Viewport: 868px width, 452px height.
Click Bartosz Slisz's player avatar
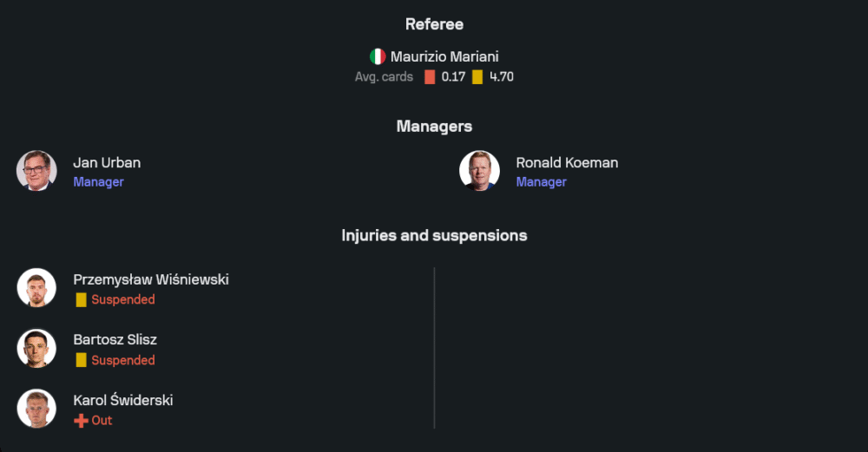36,349
